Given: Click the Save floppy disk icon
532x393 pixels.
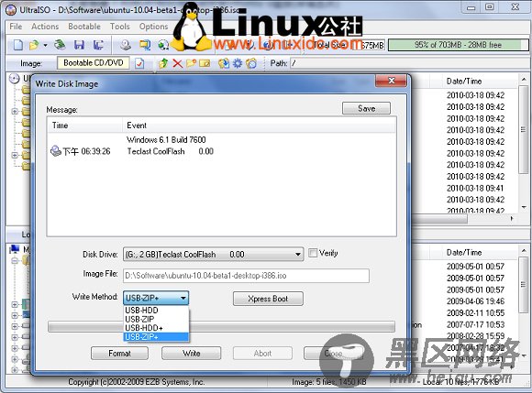Looking at the screenshot, I should click(79, 45).
